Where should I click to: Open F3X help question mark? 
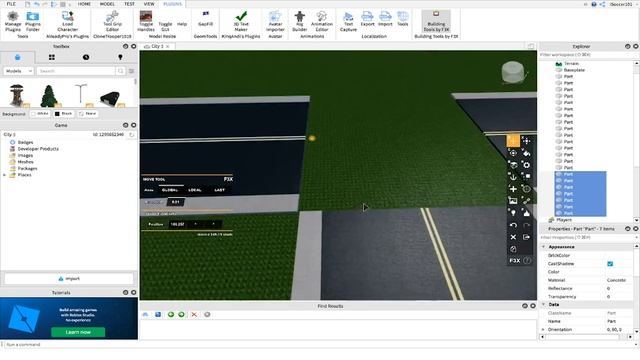[527, 260]
